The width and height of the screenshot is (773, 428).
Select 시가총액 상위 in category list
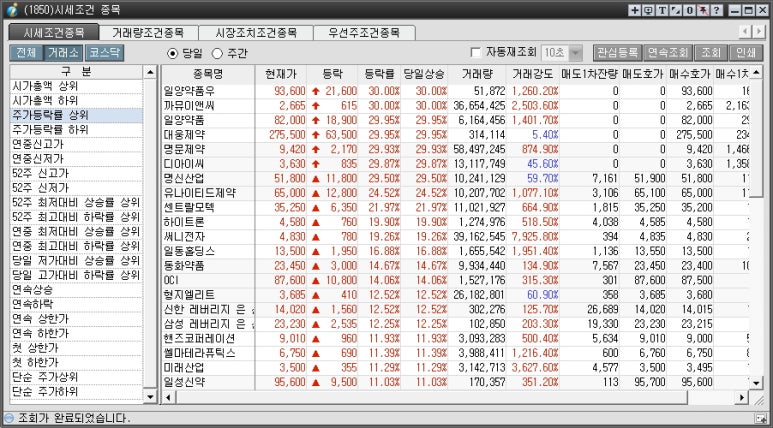click(76, 86)
